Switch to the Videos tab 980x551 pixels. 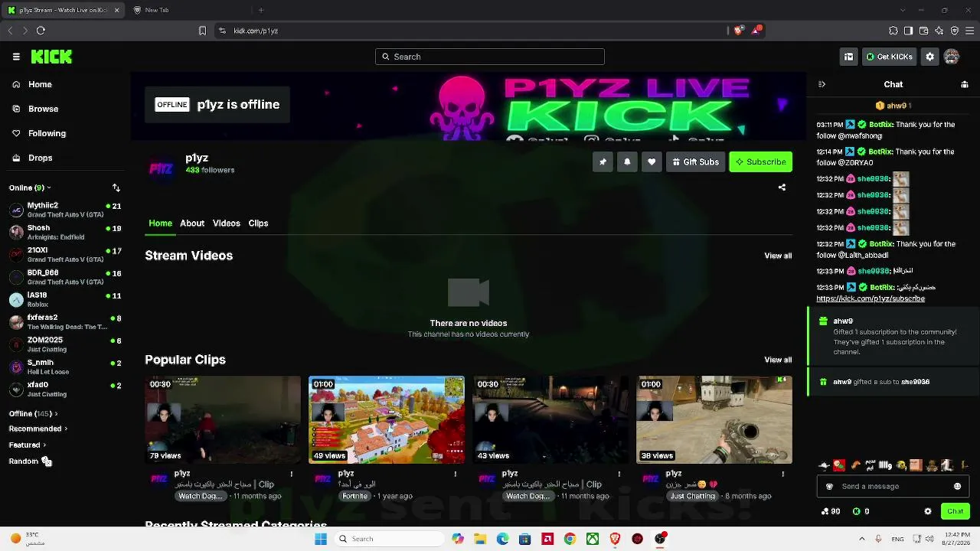coord(227,223)
